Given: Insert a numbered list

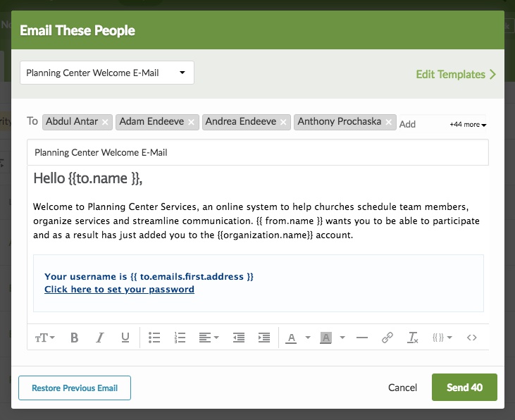Looking at the screenshot, I should coord(180,338).
